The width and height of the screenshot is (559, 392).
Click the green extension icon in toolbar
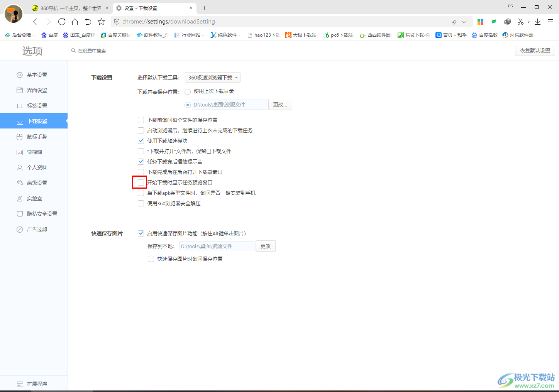[494, 22]
